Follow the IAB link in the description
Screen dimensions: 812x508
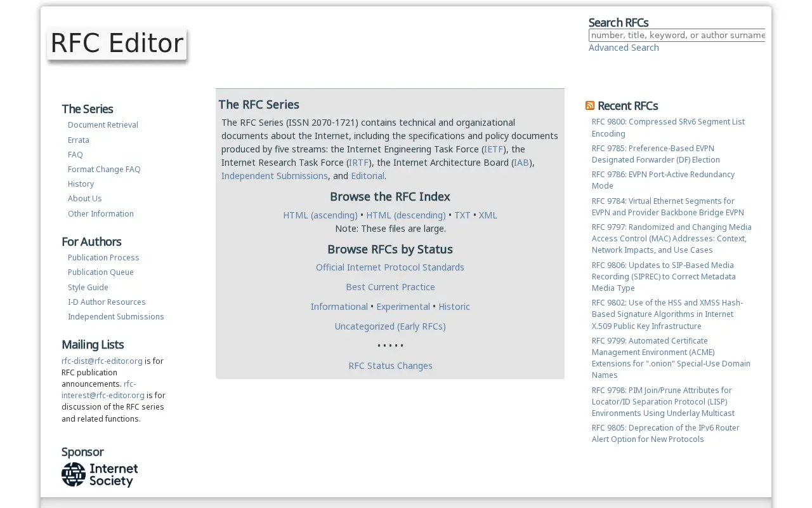coord(521,163)
